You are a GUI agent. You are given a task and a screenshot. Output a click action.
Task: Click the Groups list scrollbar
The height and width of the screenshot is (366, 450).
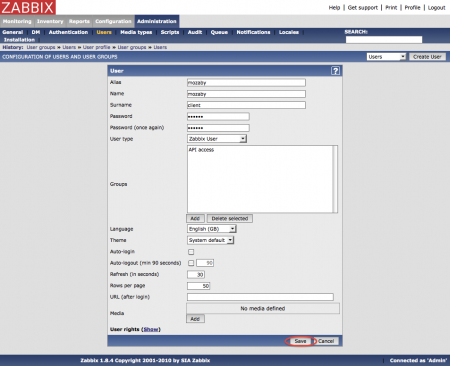pyautogui.click(x=335, y=179)
